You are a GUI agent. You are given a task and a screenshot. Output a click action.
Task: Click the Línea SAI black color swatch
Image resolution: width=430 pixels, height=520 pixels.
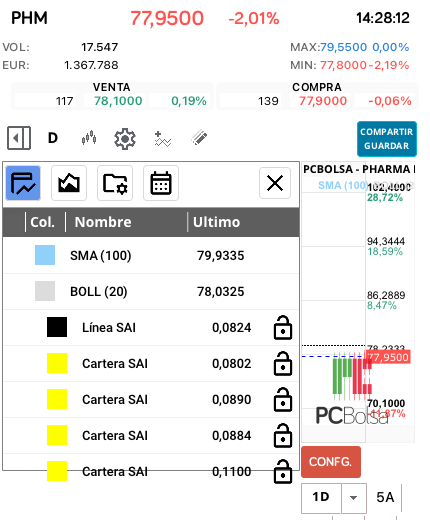[x=57, y=327]
